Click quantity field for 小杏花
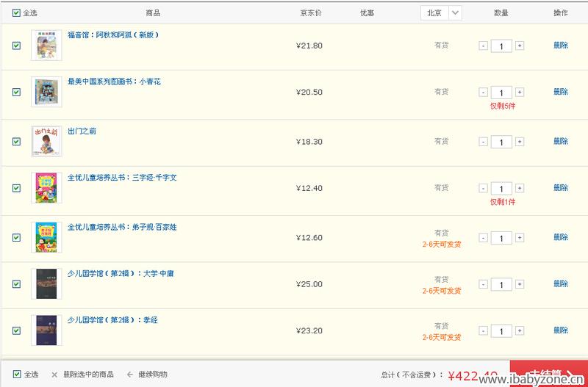The width and height of the screenshot is (588, 387). [501, 93]
